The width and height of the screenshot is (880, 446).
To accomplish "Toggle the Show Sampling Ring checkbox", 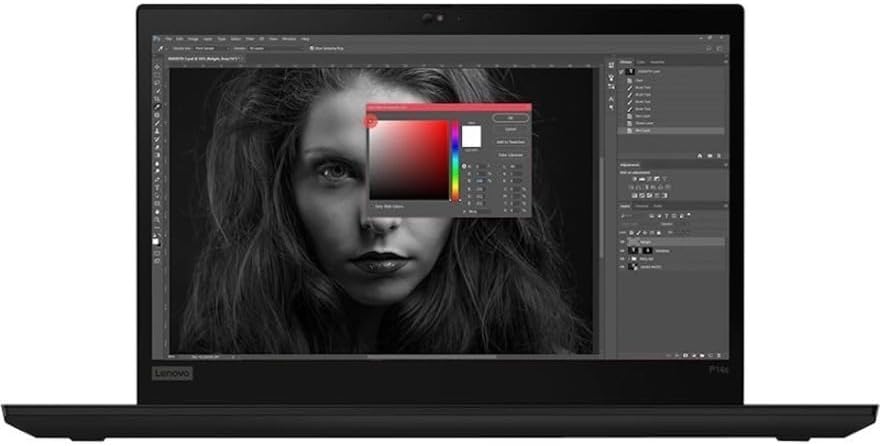I will 311,46.
